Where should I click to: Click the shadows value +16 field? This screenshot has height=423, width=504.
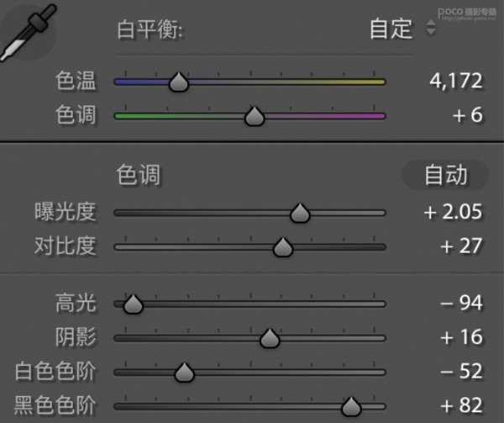click(461, 337)
